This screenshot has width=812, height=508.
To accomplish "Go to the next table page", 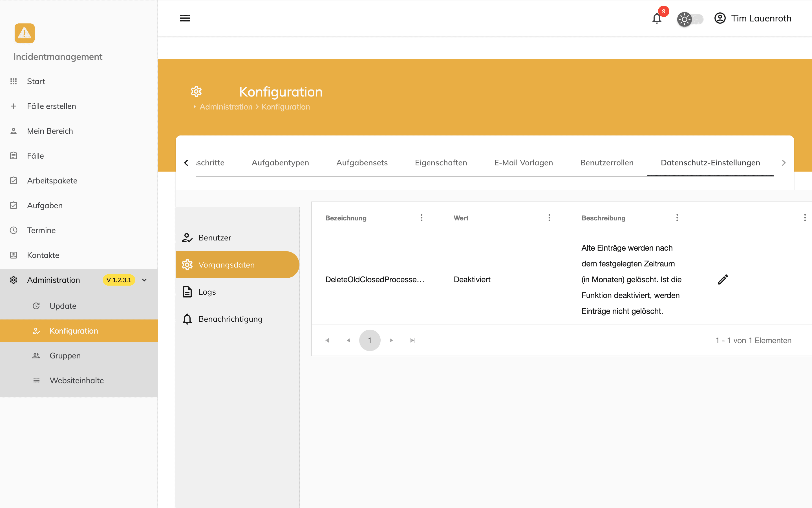I will (x=391, y=340).
